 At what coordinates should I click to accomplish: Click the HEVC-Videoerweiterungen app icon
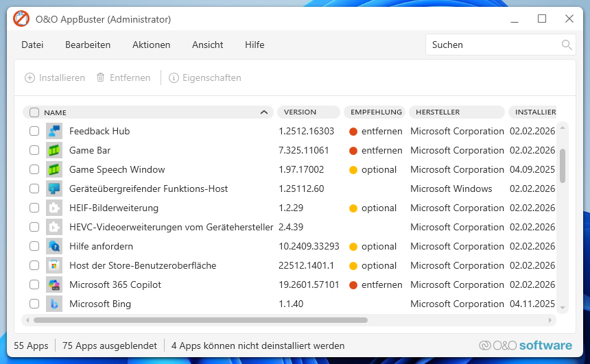[54, 227]
